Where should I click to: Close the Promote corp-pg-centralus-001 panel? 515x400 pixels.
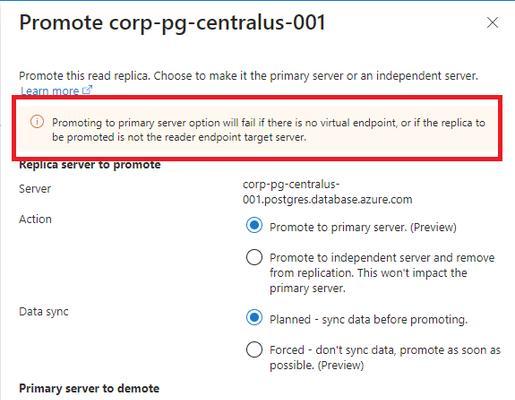[492, 23]
